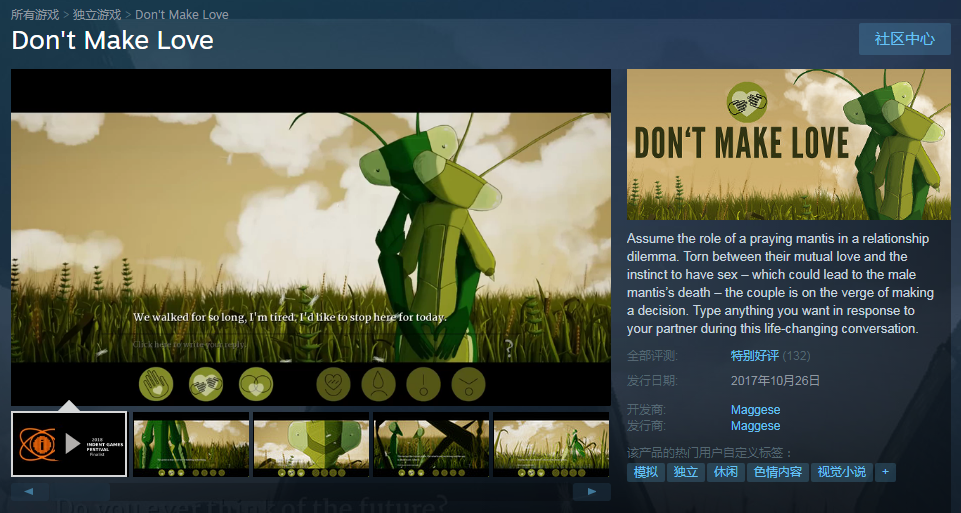Image resolution: width=961 pixels, height=513 pixels.
Task: Play the IGF finalist trailer thumbnail
Action: [69, 444]
